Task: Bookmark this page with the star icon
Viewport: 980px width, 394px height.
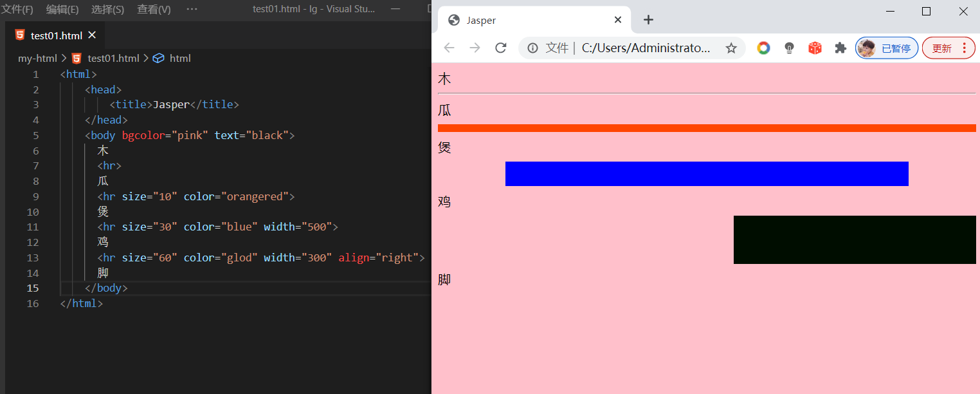Action: click(731, 48)
